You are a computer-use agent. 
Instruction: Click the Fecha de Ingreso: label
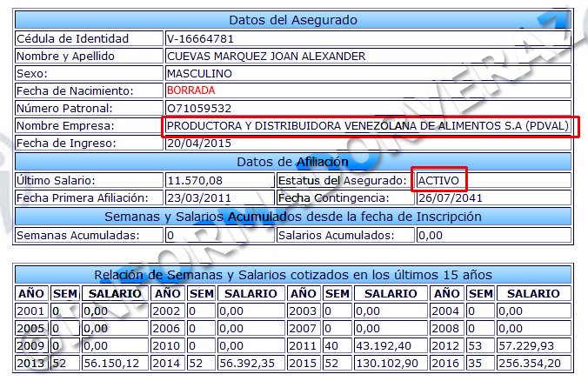pyautogui.click(x=66, y=144)
